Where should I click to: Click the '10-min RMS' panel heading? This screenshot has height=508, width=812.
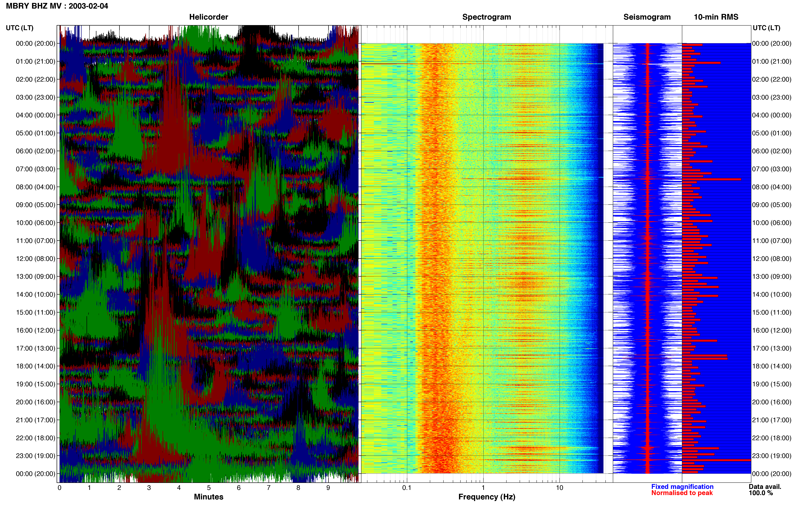point(716,17)
